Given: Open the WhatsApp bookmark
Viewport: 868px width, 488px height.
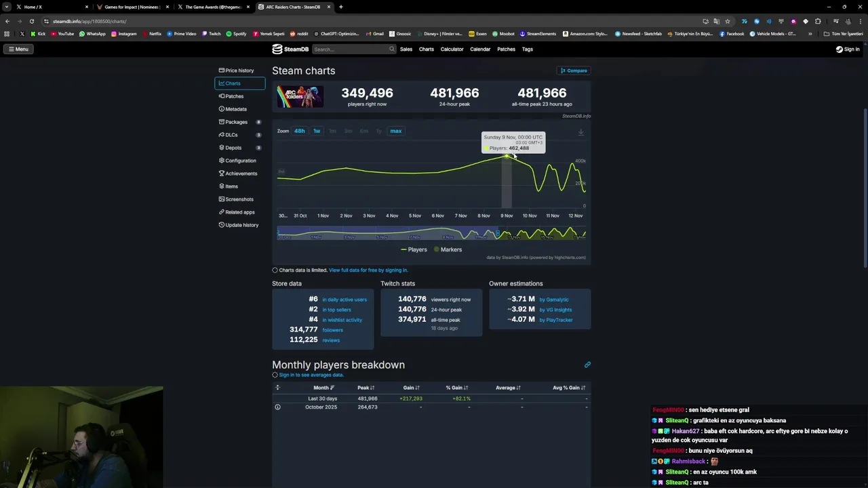Looking at the screenshot, I should [x=92, y=34].
